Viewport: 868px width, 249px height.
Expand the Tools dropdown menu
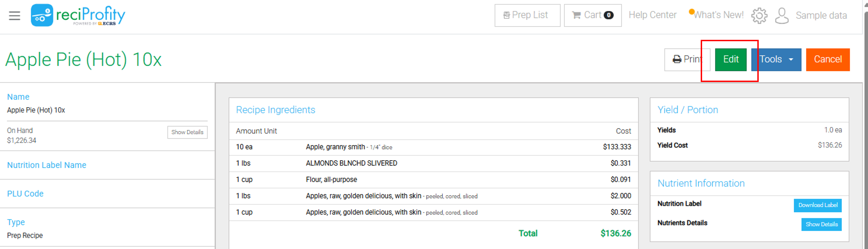(x=776, y=59)
